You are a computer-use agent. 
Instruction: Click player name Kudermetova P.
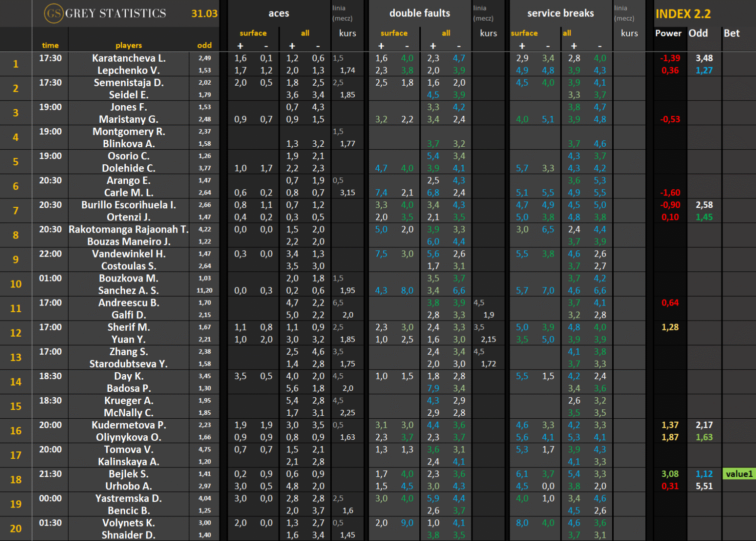tap(129, 425)
